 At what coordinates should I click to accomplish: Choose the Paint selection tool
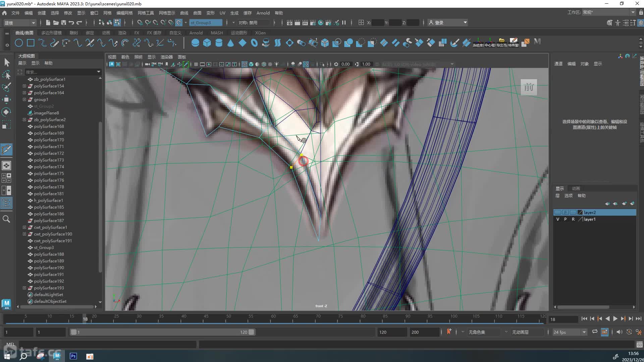pyautogui.click(x=7, y=87)
